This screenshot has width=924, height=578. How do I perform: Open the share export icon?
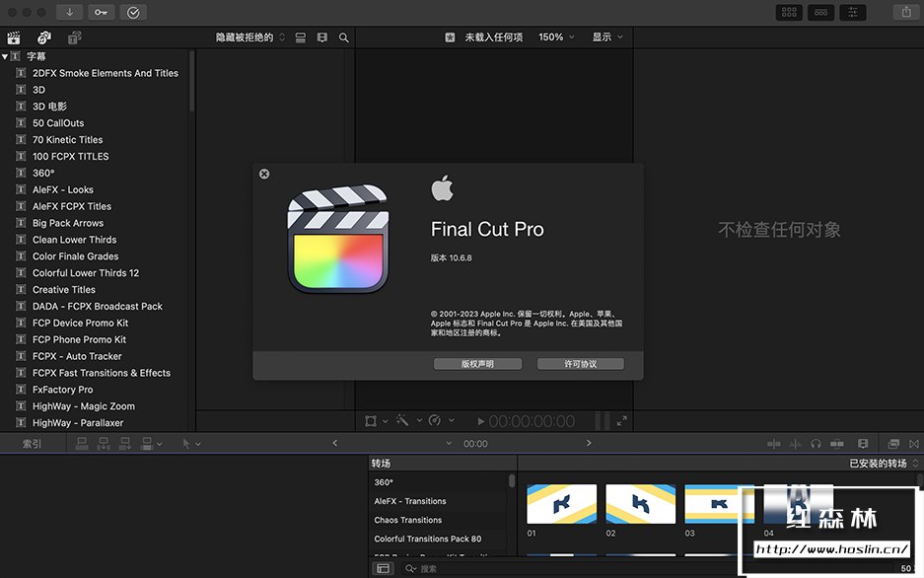(x=906, y=12)
